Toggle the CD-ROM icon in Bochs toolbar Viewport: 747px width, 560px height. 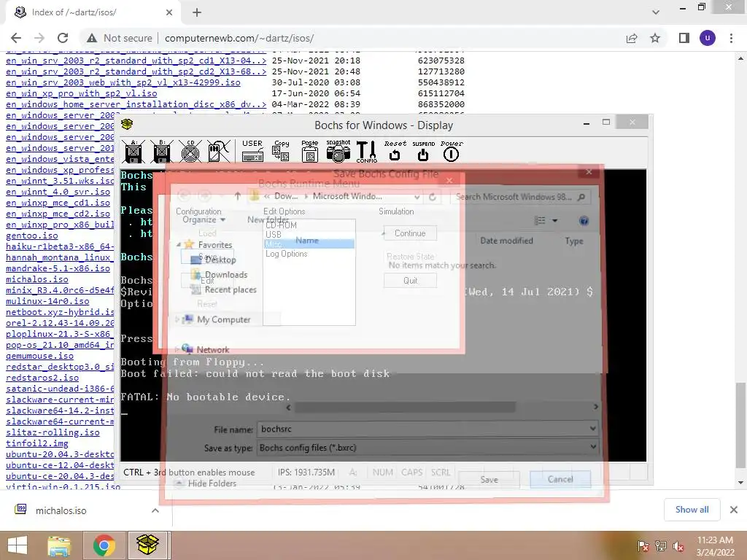(190, 152)
